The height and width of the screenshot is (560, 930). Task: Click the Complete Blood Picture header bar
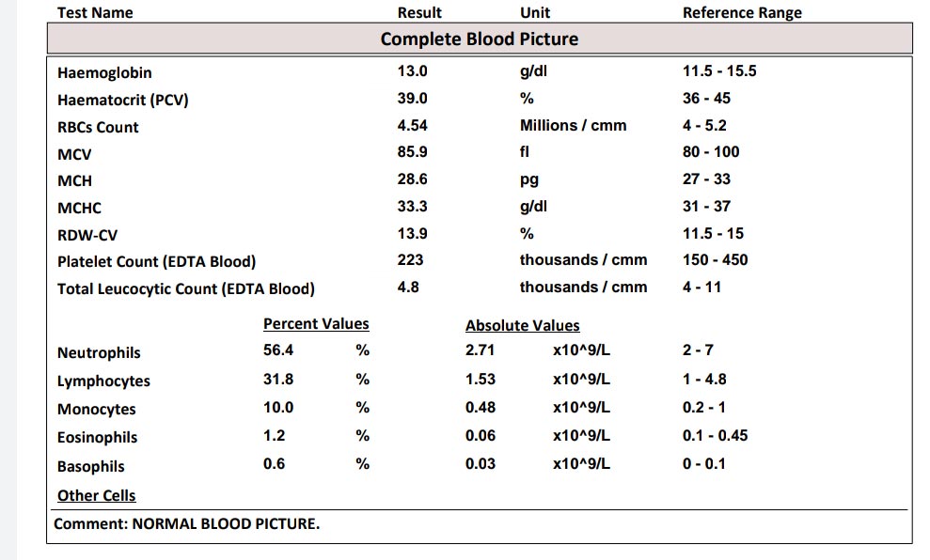(x=480, y=39)
